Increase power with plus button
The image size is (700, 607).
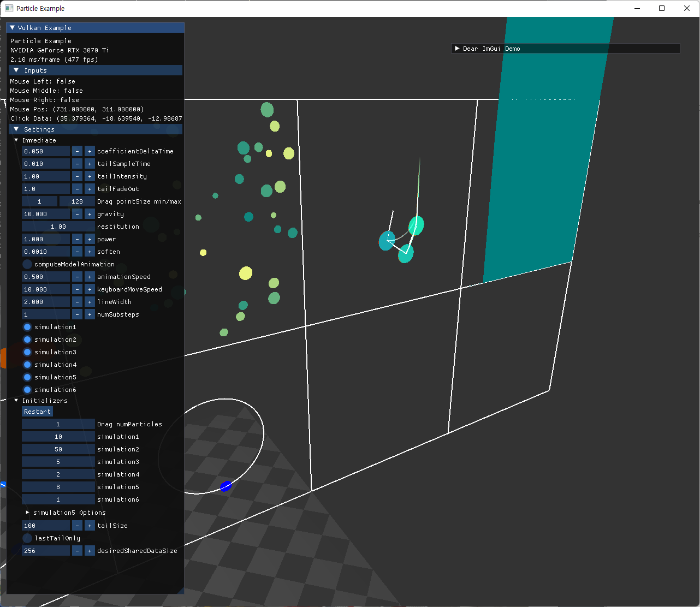pos(90,239)
